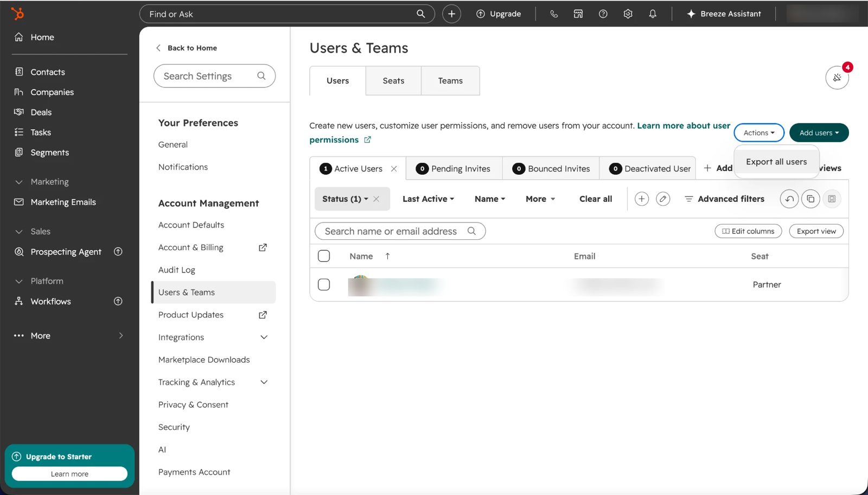This screenshot has width=868, height=495.
Task: Toggle the Actions dropdown
Action: 759,132
